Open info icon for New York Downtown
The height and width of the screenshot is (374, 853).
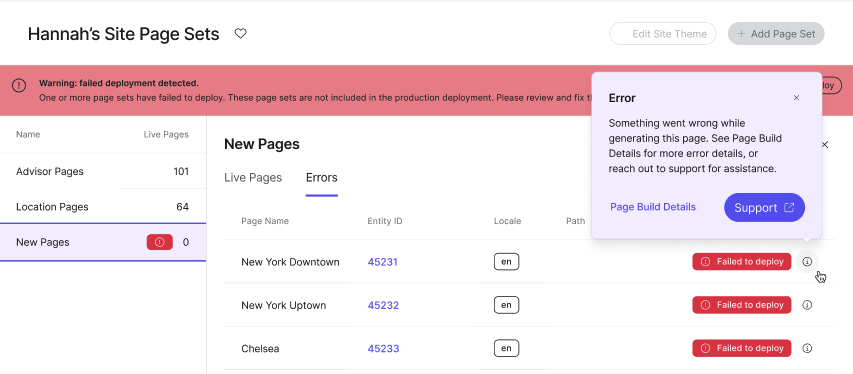[807, 262]
